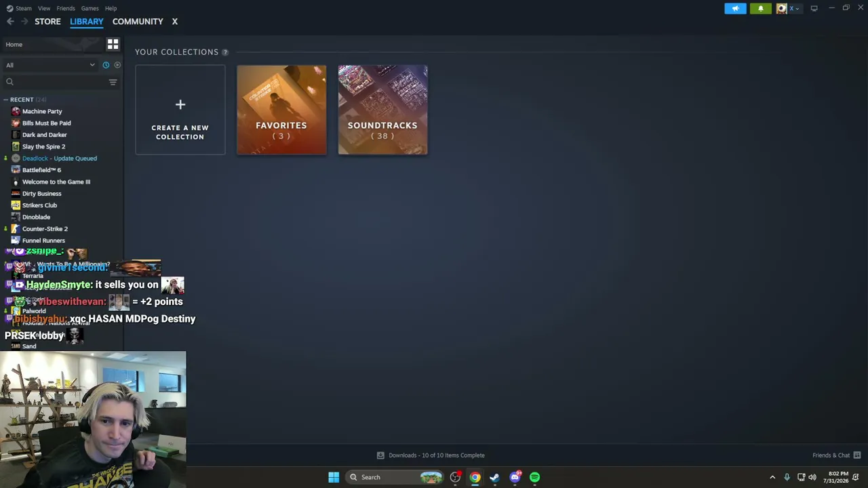Select Funnel Runners game
868x488 pixels.
(x=44, y=241)
